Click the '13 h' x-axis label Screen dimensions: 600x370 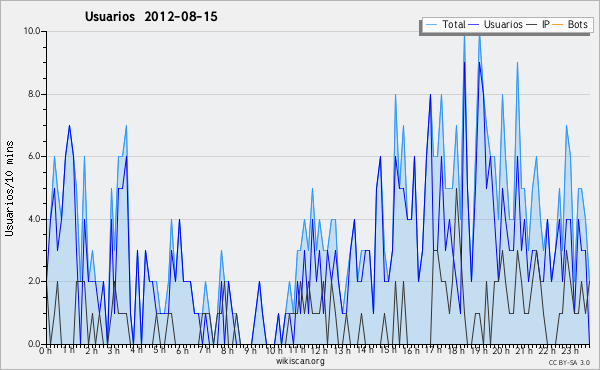click(x=342, y=350)
